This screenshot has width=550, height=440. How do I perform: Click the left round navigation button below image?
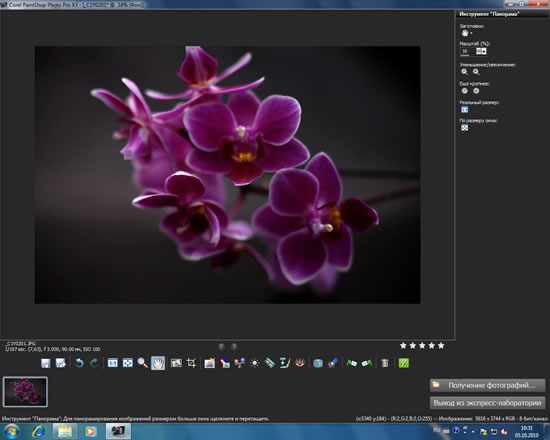(x=221, y=347)
